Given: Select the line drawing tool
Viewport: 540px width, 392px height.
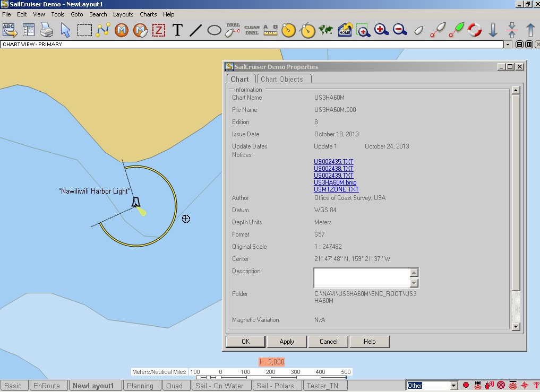Looking at the screenshot, I should 195,30.
